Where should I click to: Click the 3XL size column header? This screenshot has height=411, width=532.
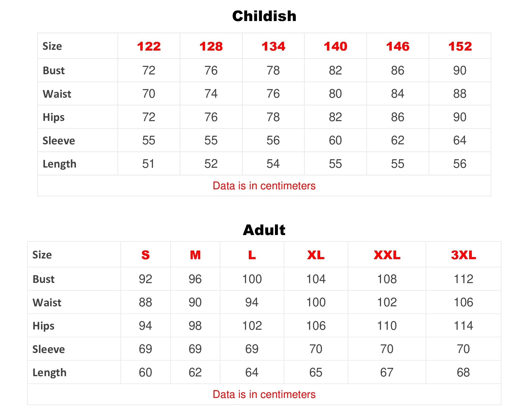[463, 255]
